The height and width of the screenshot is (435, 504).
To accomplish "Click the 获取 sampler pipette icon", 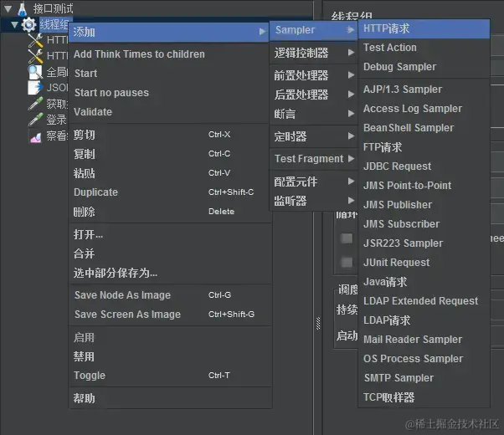I will tap(35, 104).
